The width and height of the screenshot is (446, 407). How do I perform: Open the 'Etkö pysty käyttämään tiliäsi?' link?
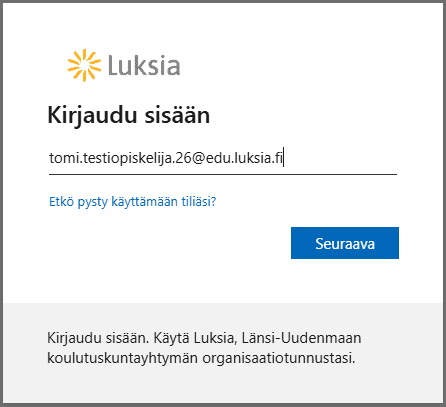[133, 202]
